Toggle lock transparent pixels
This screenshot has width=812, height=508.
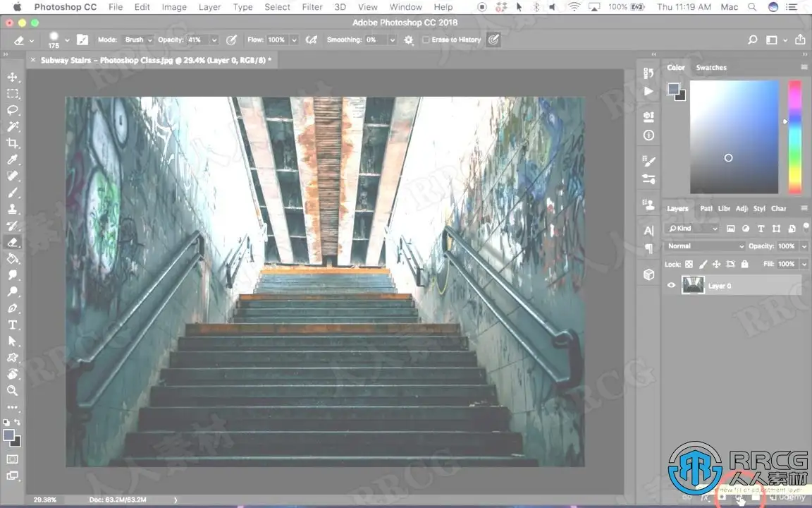[x=689, y=264]
